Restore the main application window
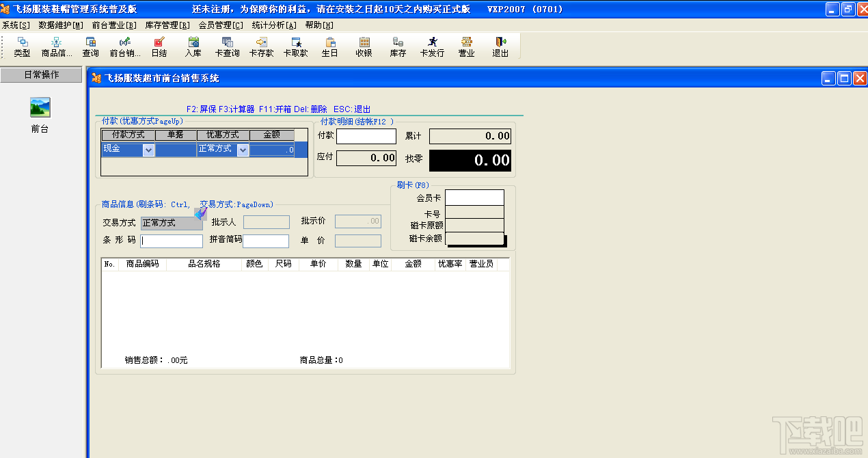Screen dimensions: 868x458 click(x=848, y=9)
